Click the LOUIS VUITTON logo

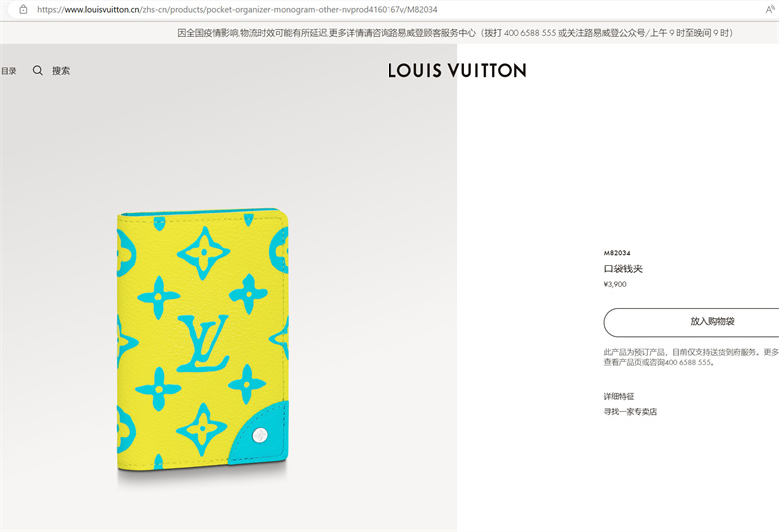click(457, 71)
